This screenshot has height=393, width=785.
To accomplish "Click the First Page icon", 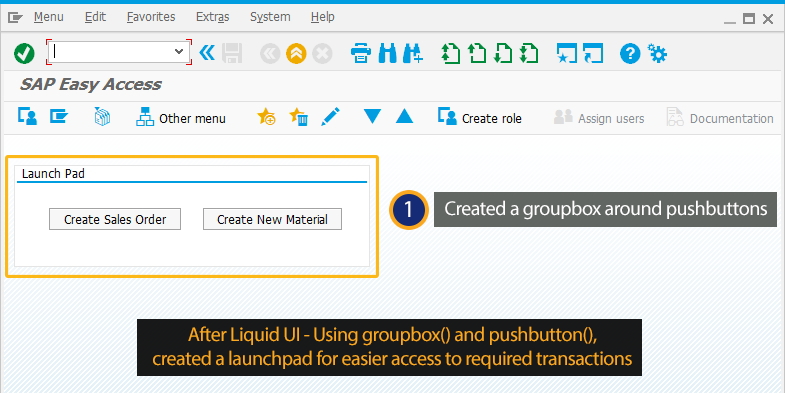I will click(x=451, y=53).
